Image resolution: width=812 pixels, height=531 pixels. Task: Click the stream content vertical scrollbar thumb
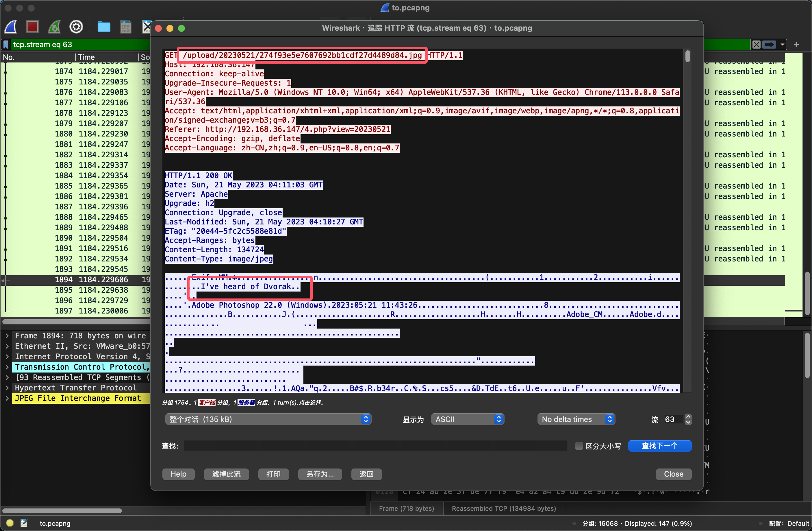point(687,56)
